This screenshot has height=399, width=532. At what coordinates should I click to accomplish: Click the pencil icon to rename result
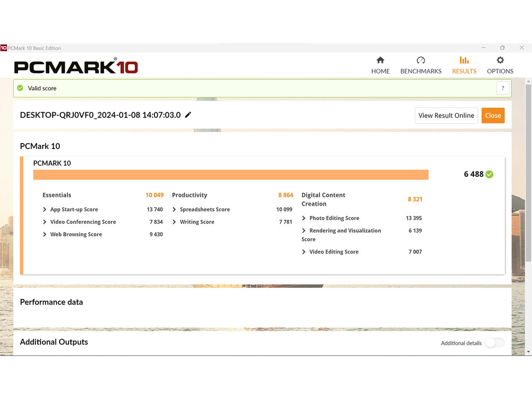188,115
